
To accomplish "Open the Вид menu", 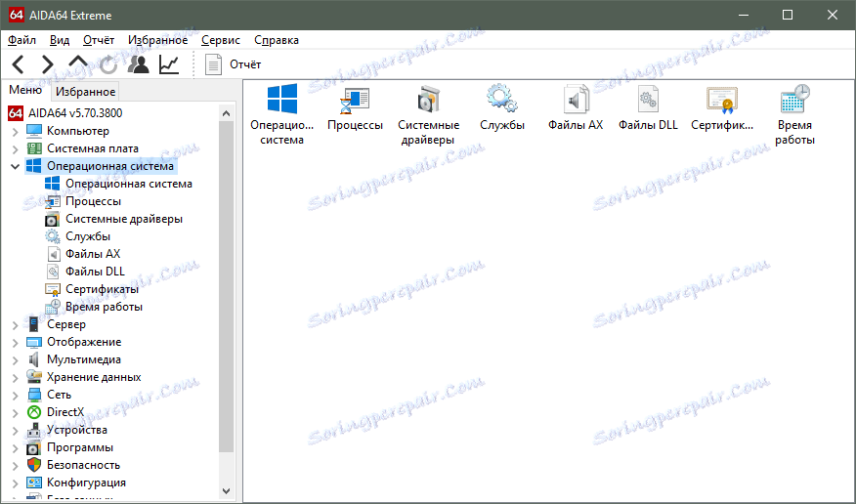I will (60, 40).
